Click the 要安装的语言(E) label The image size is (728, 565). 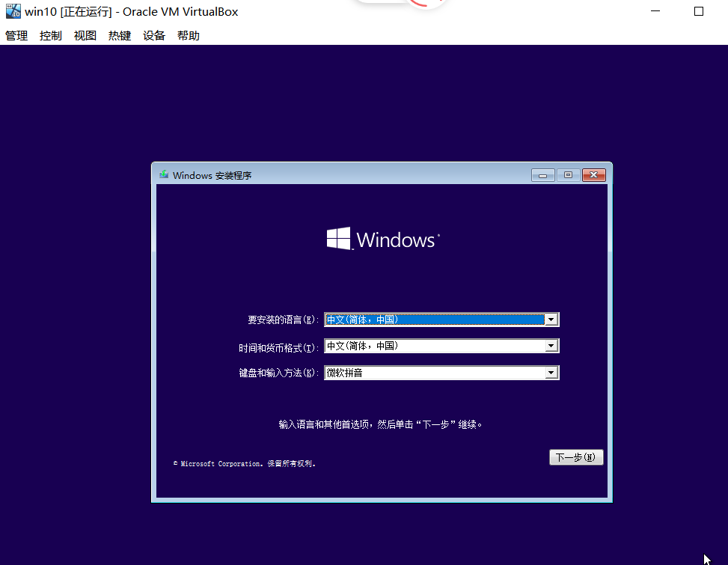point(284,320)
